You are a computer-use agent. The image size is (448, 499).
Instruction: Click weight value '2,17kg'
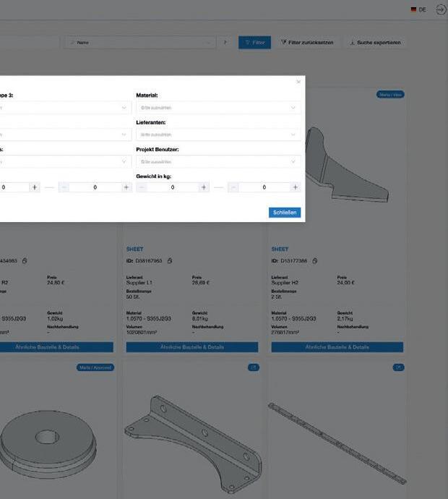[x=345, y=318]
